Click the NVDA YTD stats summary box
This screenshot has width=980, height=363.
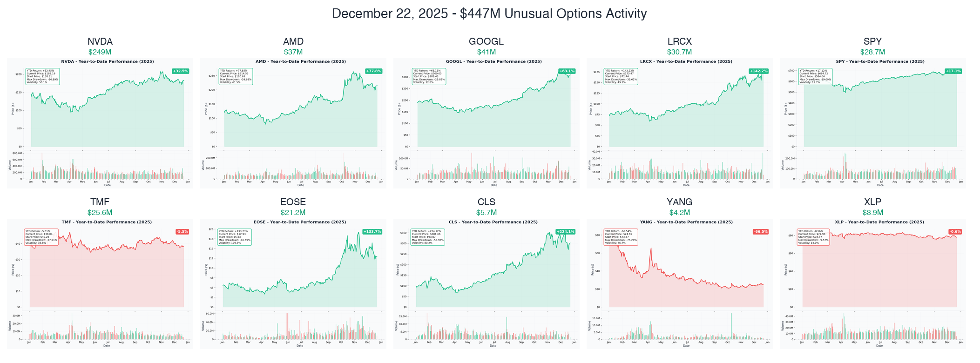[43, 76]
